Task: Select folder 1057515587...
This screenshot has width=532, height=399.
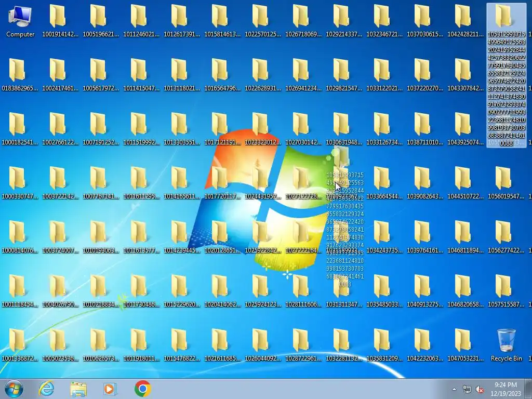Action: point(506,291)
